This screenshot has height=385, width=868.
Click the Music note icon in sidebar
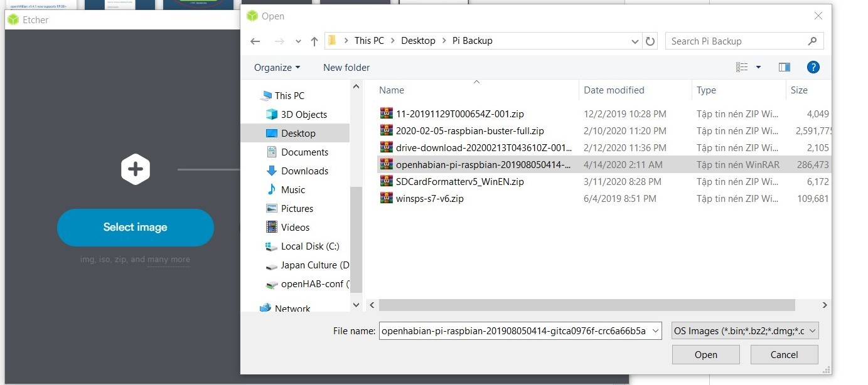[x=272, y=189]
